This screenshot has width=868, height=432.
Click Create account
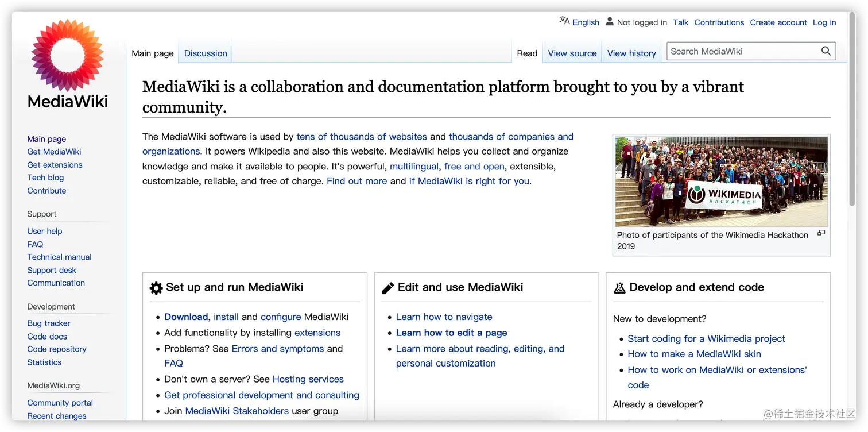[778, 22]
